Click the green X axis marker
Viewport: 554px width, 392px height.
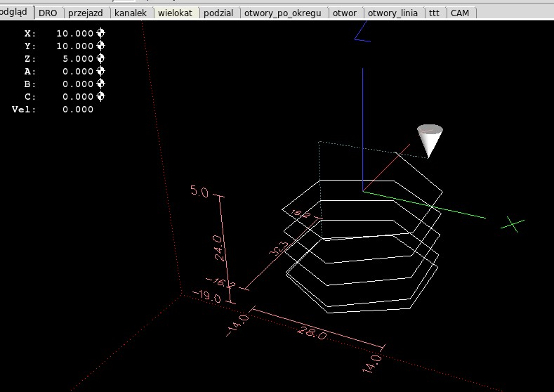[x=513, y=225]
